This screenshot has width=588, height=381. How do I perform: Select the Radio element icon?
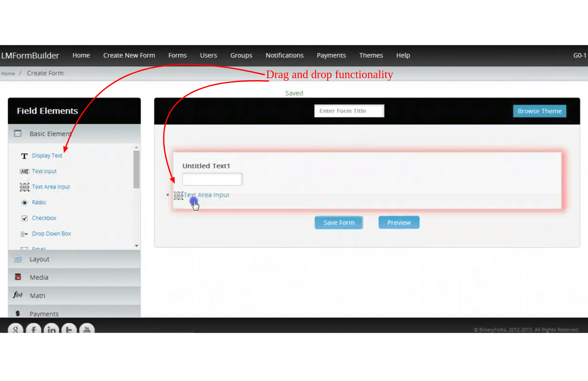click(24, 203)
